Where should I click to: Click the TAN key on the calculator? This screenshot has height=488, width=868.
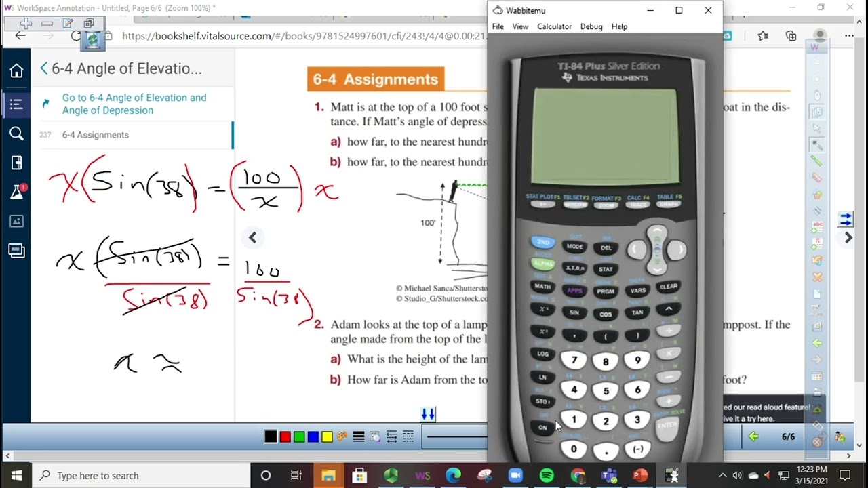637,312
